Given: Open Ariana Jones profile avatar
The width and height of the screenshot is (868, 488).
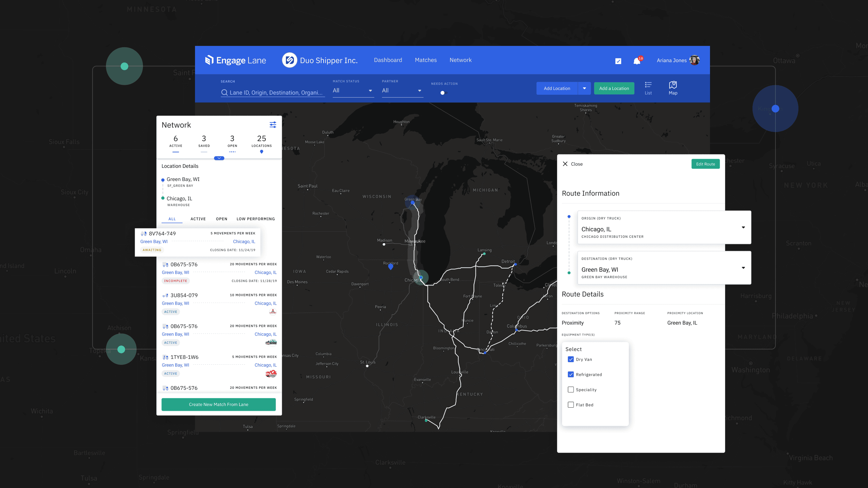Looking at the screenshot, I should (694, 60).
